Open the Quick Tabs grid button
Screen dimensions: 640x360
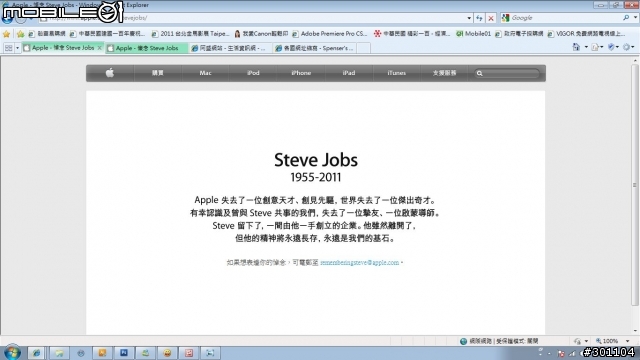pyautogui.click(x=8, y=48)
